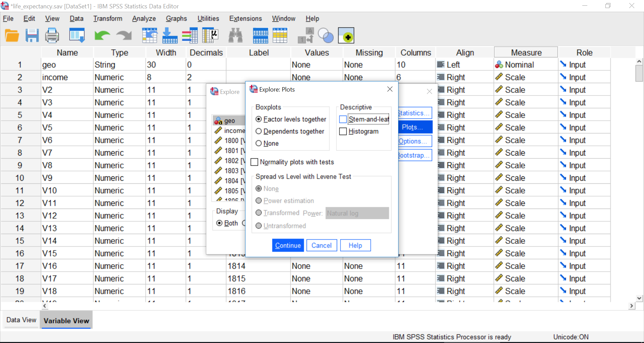Redo action gray arrow icon

124,36
